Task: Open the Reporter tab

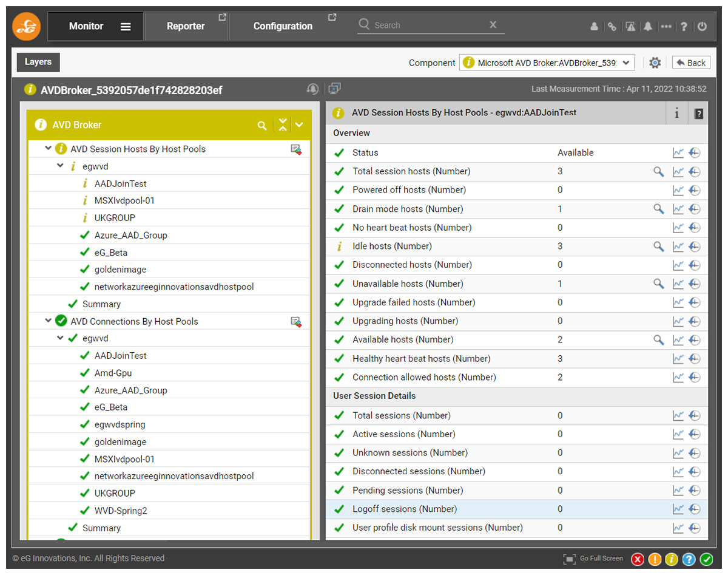Action: (186, 26)
